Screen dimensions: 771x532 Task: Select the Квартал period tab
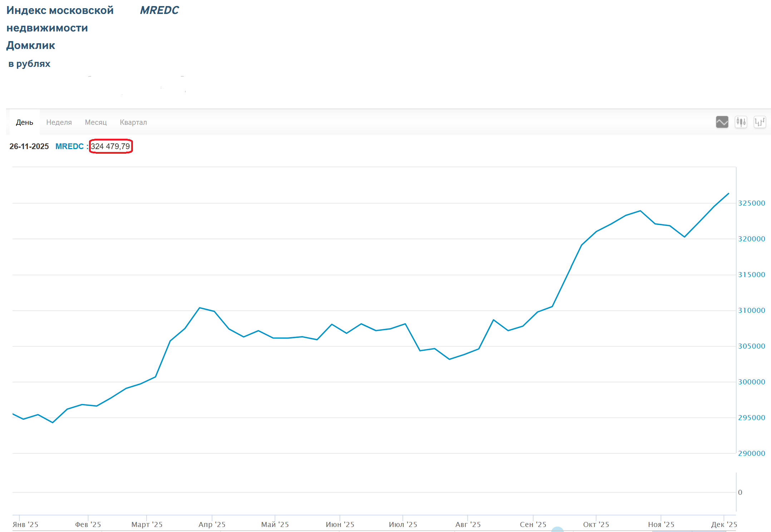(133, 122)
